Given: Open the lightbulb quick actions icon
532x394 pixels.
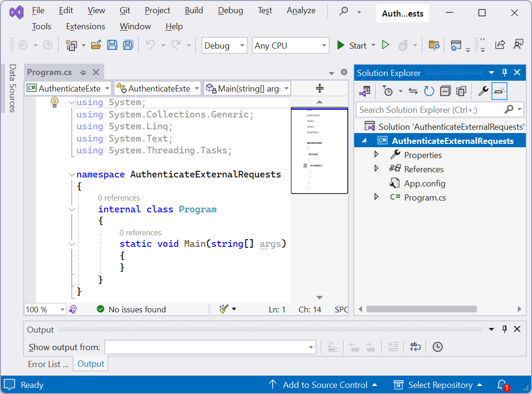Looking at the screenshot, I should tap(54, 102).
